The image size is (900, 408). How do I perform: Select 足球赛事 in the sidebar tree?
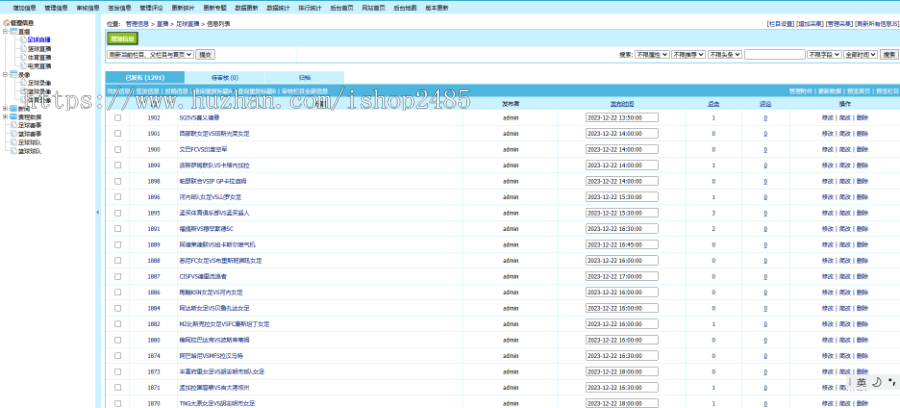tap(30, 125)
